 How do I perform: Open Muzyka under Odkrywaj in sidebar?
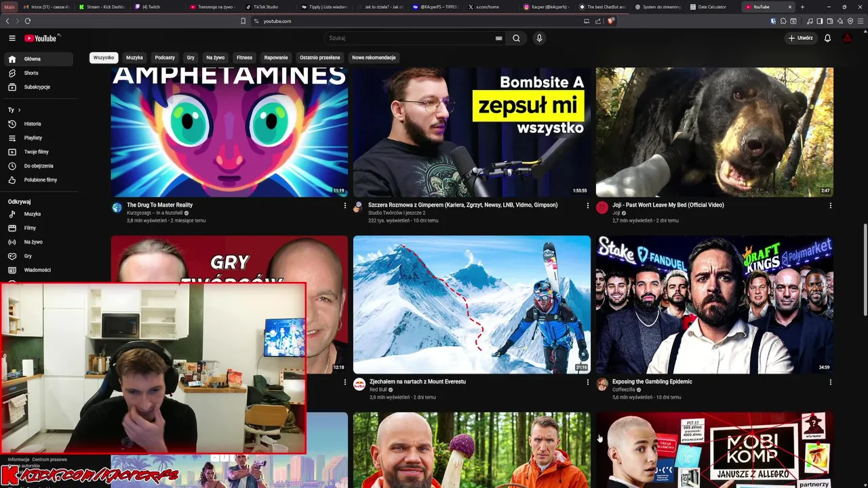point(38,214)
